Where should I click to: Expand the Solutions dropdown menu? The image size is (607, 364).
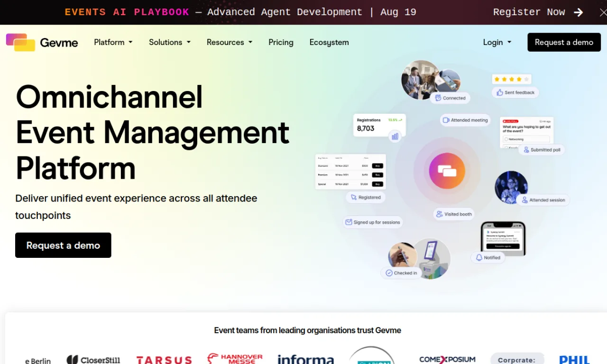pos(170,42)
